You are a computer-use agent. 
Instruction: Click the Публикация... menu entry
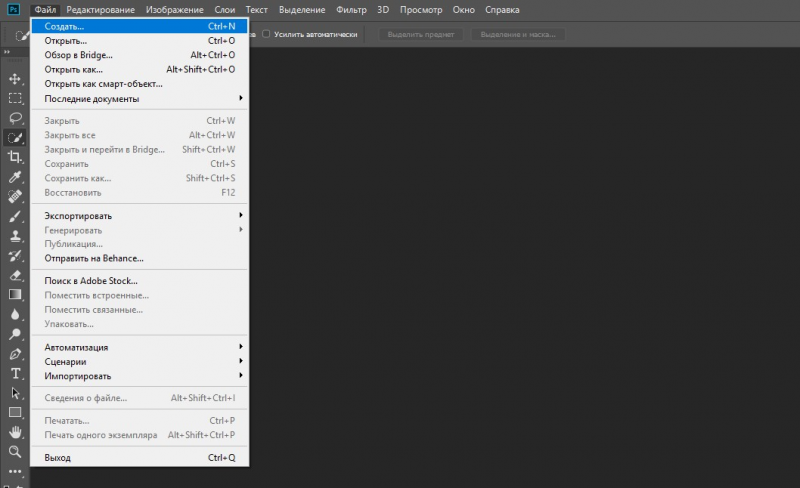click(x=139, y=244)
